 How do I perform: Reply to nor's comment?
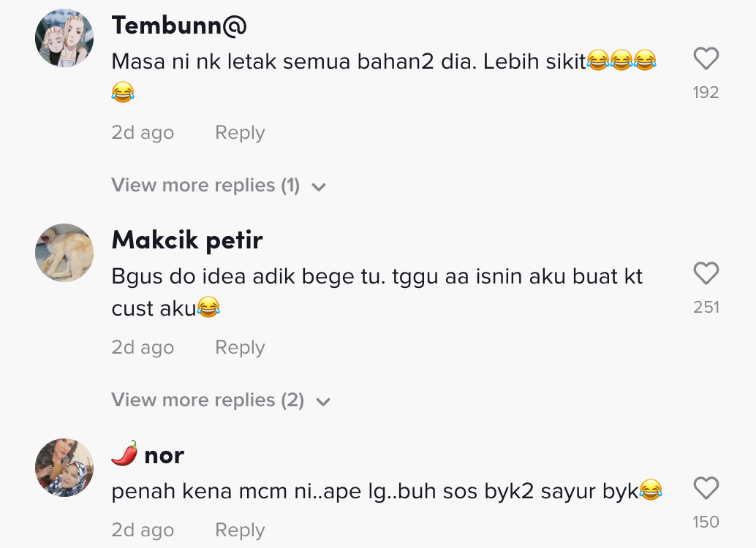(240, 530)
